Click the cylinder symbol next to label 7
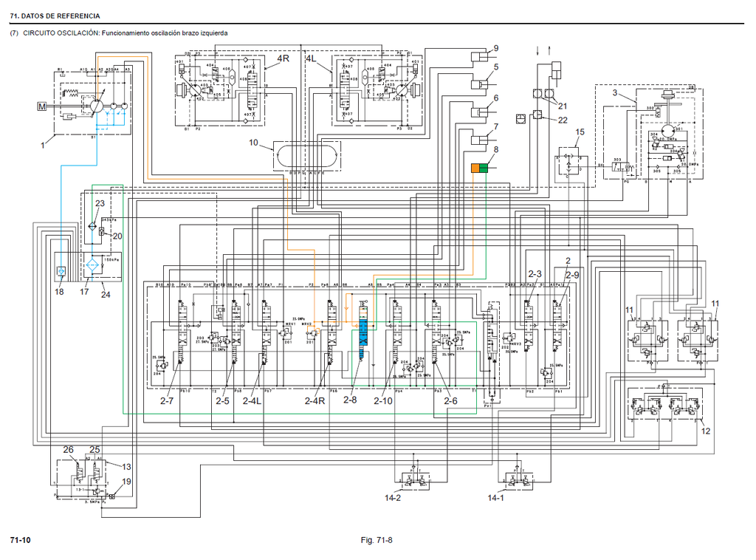The image size is (756, 560). pos(480,140)
